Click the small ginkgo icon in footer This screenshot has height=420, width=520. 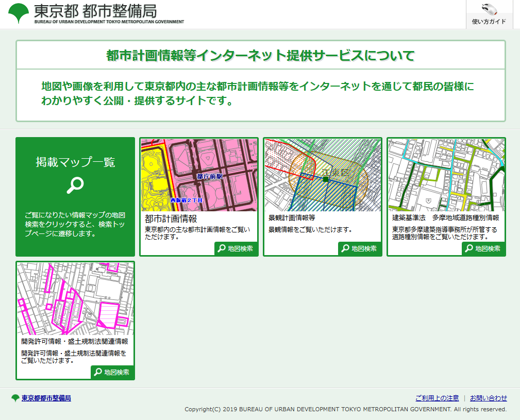pyautogui.click(x=15, y=398)
